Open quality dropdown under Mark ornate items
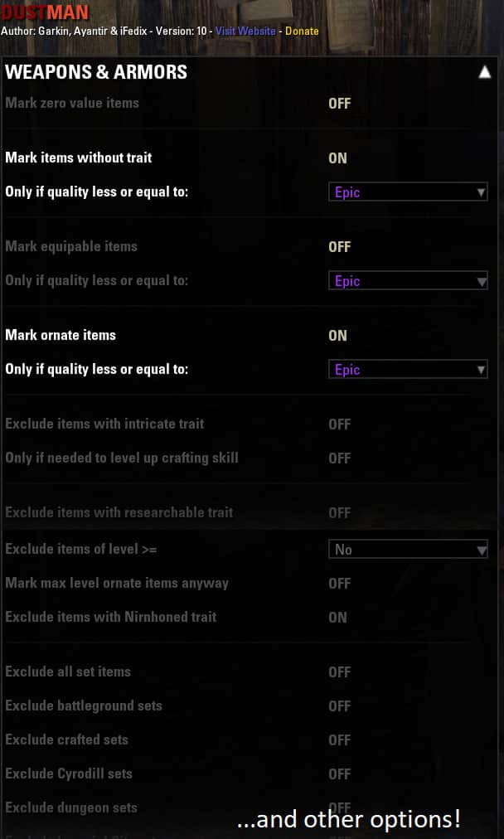The width and height of the screenshot is (504, 839). (x=408, y=370)
